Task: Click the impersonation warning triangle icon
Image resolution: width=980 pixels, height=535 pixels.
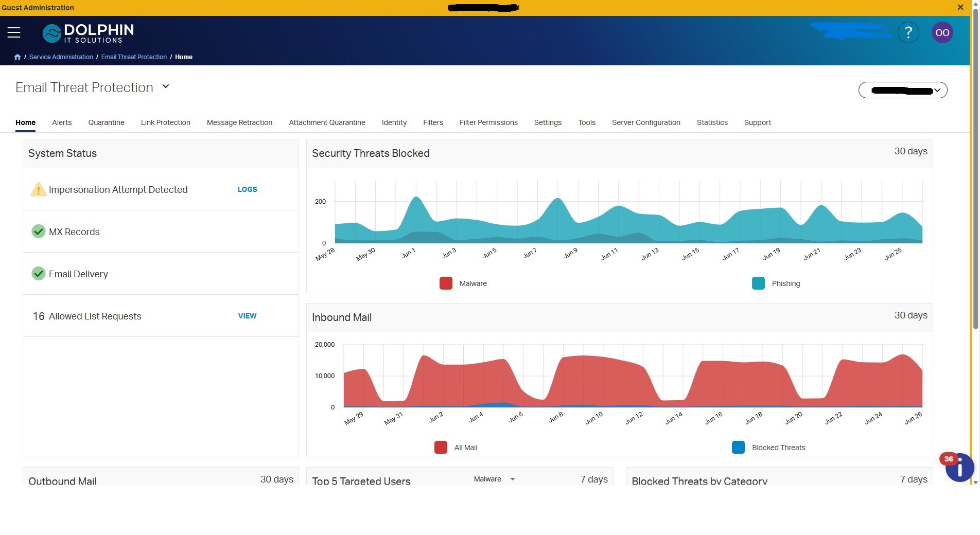Action: (x=38, y=189)
